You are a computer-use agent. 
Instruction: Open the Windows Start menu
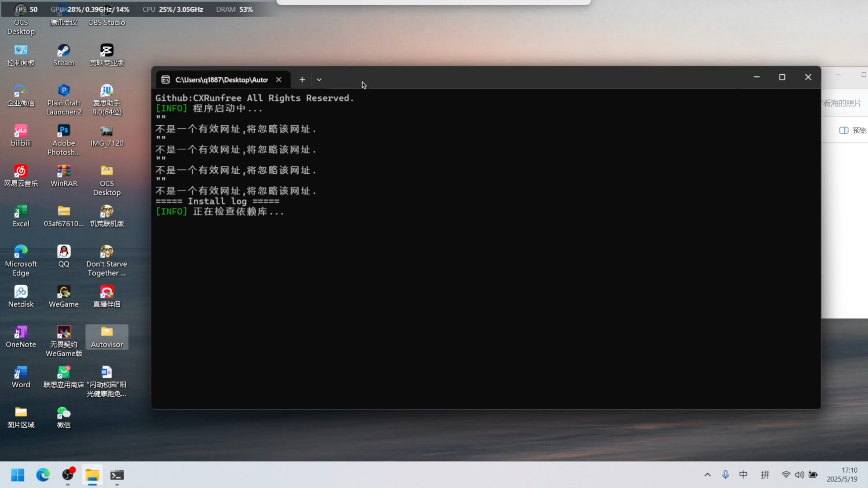18,475
